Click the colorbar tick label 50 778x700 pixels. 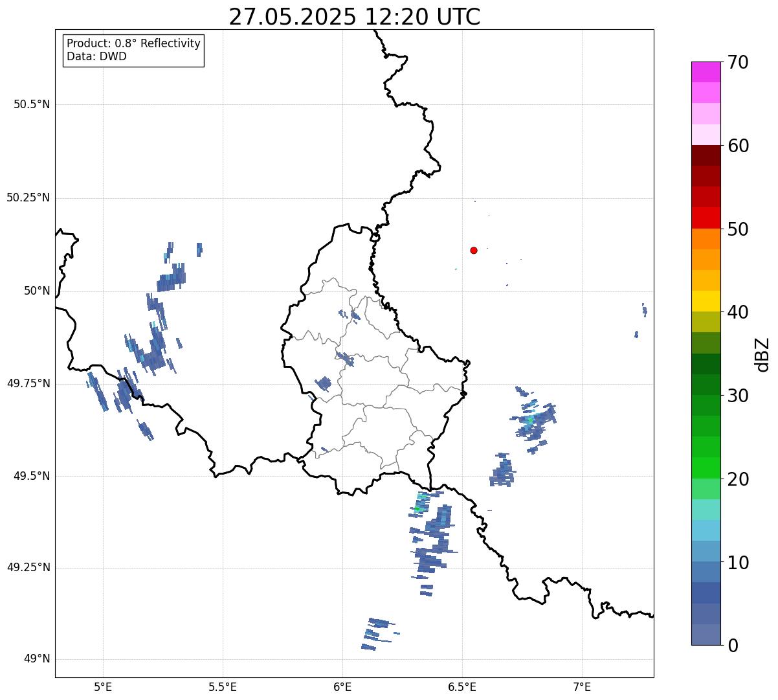(x=737, y=229)
